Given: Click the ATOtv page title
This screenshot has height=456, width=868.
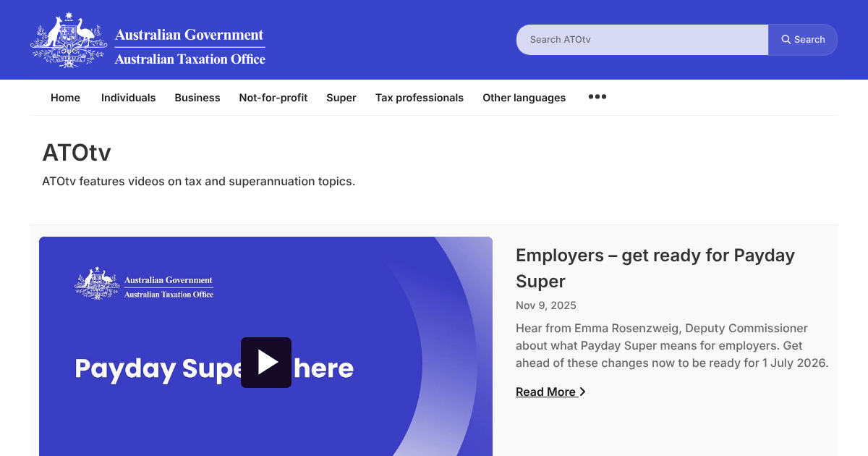Looking at the screenshot, I should click(77, 153).
